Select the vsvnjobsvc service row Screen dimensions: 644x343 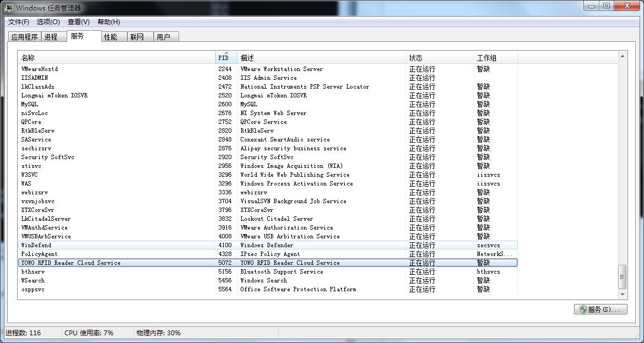[268, 201]
